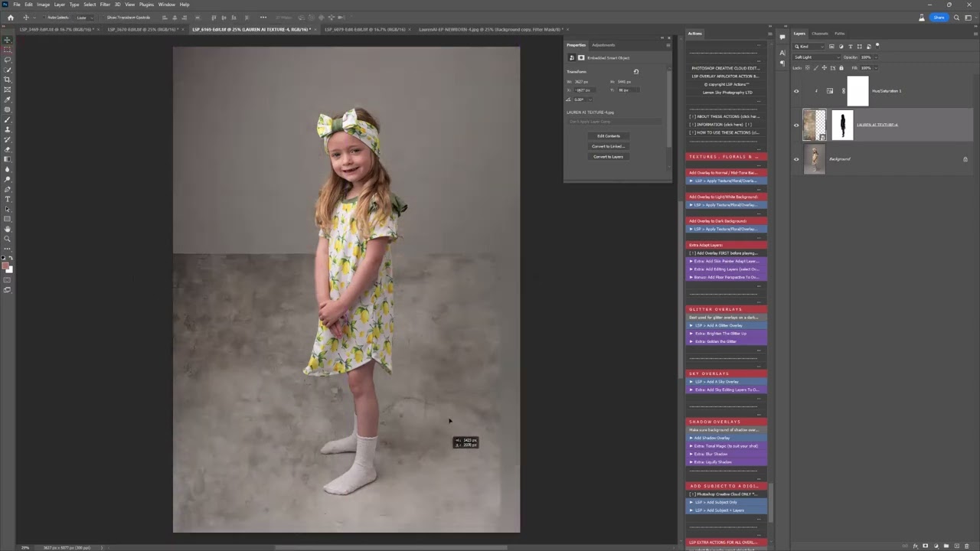This screenshot has height=551, width=980.
Task: Open the Paragraph panel icon
Action: [782, 63]
